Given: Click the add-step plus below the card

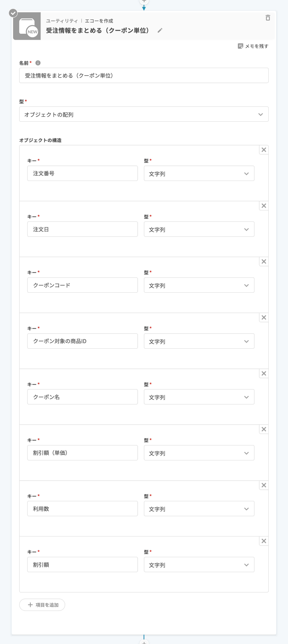Looking at the screenshot, I should pos(144,642).
